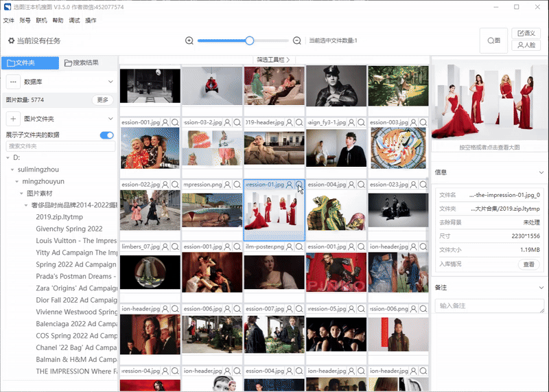The width and height of the screenshot is (549, 392).
Task: Click the 人脸 face search button
Action: (527, 45)
